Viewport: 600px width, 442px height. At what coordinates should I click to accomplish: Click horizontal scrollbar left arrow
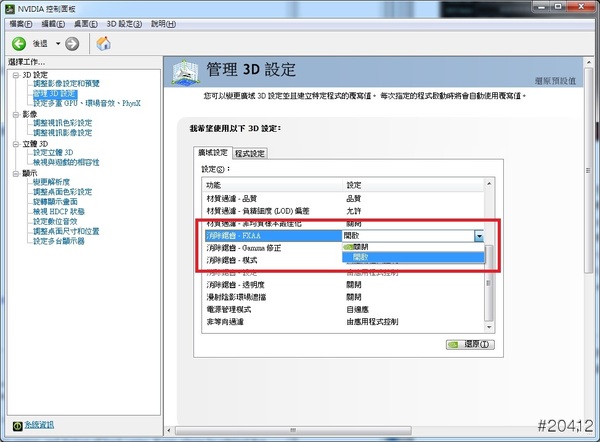click(x=169, y=431)
